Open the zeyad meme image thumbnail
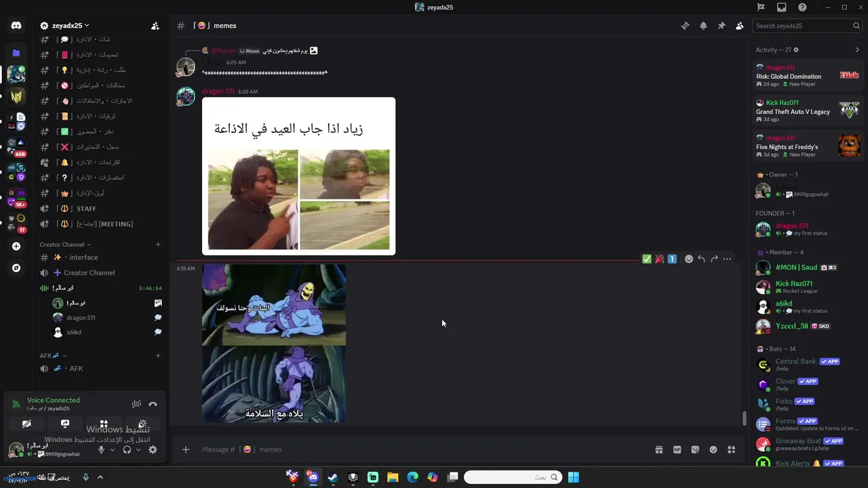This screenshot has height=488, width=868. pos(298,176)
